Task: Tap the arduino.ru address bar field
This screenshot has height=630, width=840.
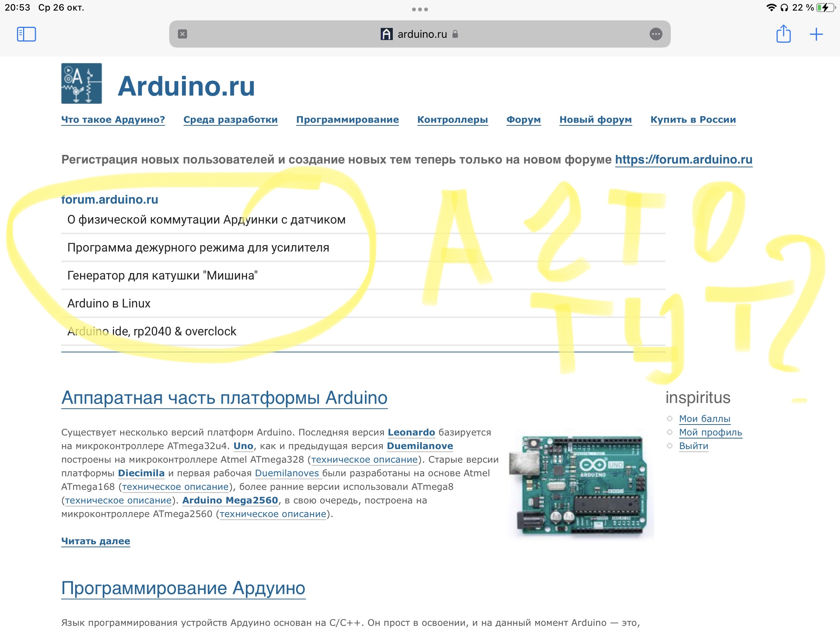Action: point(420,34)
